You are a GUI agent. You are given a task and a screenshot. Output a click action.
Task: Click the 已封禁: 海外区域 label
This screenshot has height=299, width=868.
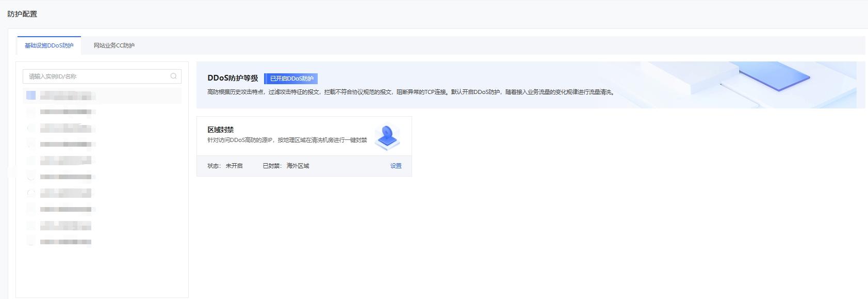point(286,166)
